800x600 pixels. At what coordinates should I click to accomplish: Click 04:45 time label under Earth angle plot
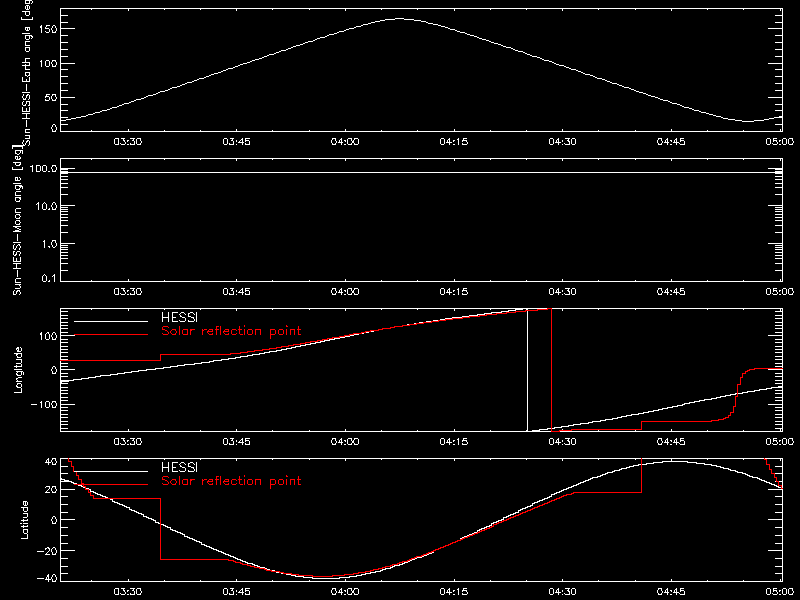pos(671,141)
